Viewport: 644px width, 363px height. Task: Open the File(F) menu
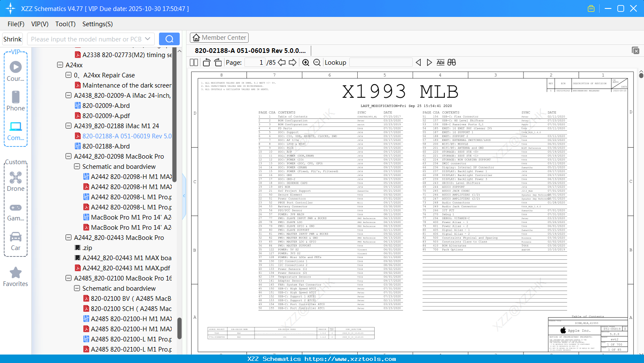tap(16, 24)
